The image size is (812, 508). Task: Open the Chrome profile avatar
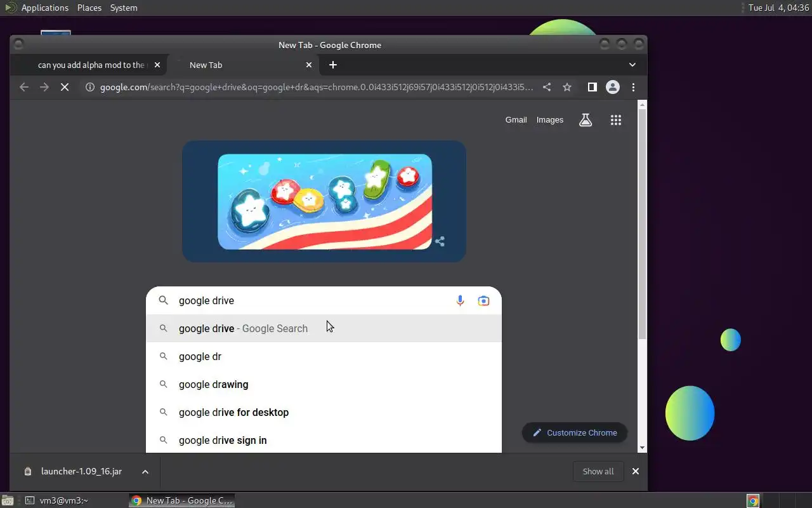click(613, 88)
